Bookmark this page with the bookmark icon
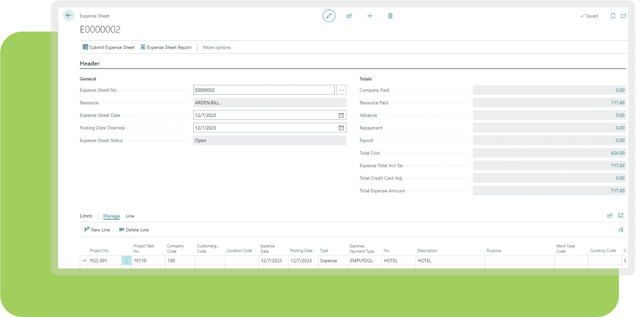The image size is (644, 317). (x=613, y=16)
